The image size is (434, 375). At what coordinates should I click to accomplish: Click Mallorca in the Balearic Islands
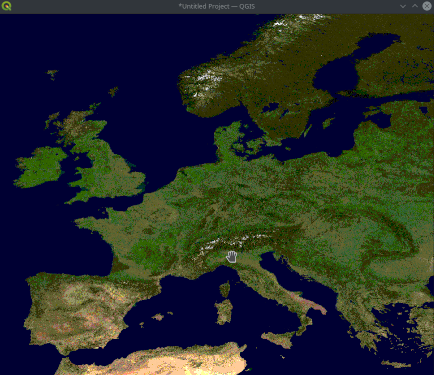[158, 317]
